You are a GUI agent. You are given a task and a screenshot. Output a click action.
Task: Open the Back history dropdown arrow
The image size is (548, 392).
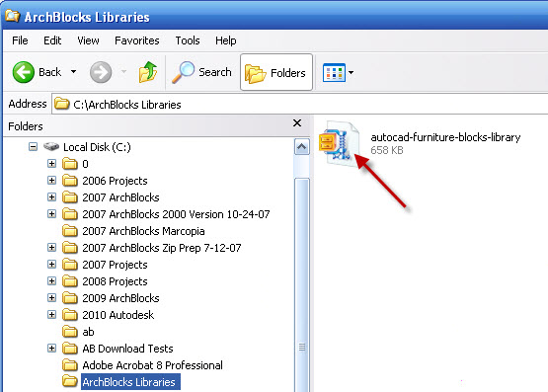click(x=73, y=72)
